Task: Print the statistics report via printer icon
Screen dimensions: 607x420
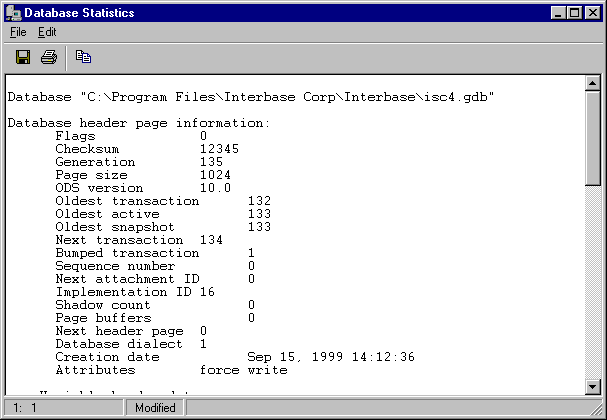Action: tap(49, 57)
